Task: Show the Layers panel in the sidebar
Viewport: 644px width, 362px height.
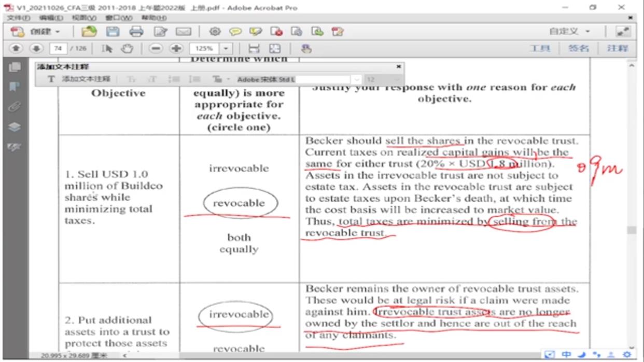Action: [14, 127]
